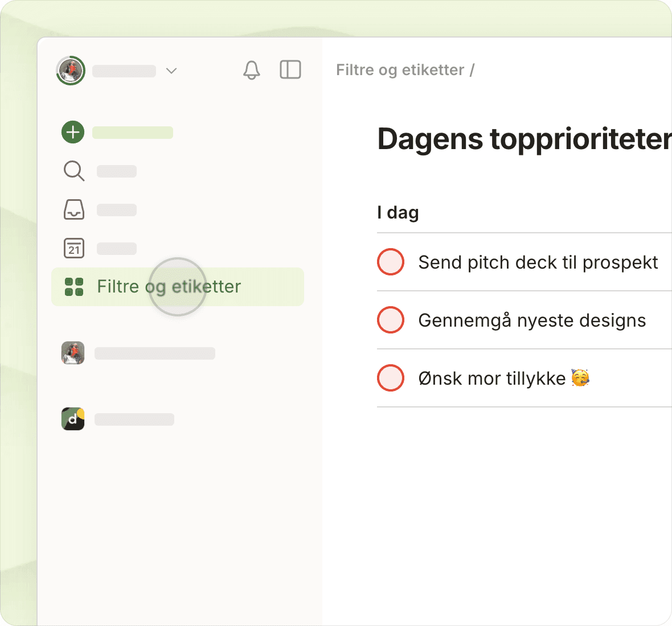Click the bird photo workspace icon in sidebar
The height and width of the screenshot is (626, 672).
pos(73,353)
